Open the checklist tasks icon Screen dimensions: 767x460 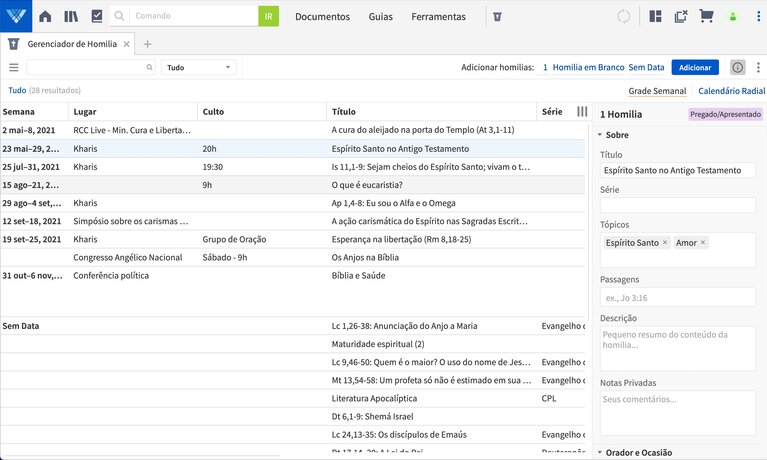97,16
